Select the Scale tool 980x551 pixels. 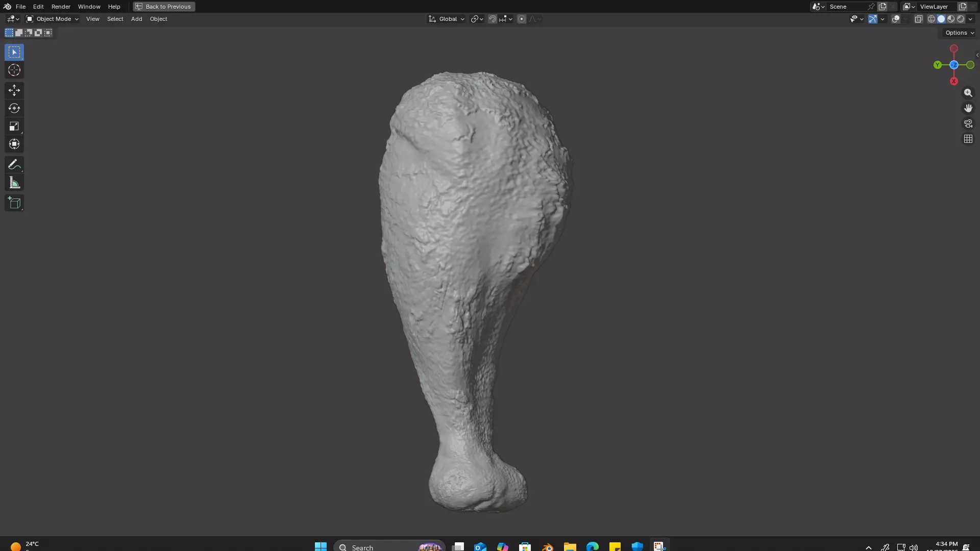[14, 126]
